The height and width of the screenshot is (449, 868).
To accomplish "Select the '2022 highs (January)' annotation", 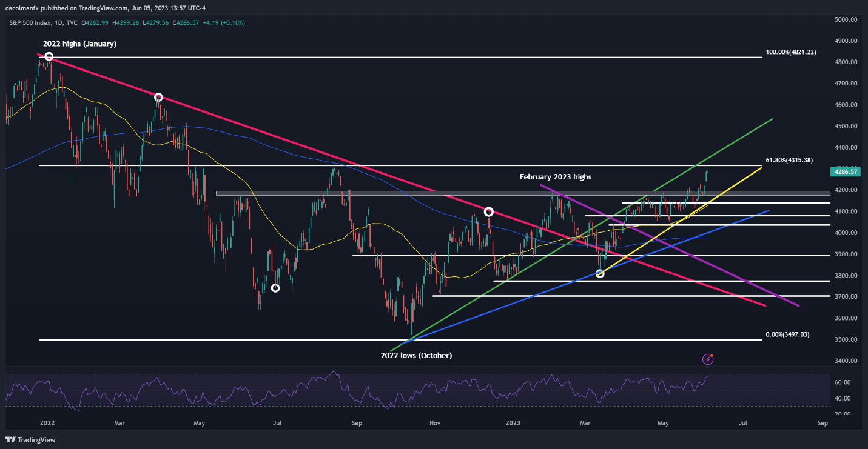I will tap(79, 44).
